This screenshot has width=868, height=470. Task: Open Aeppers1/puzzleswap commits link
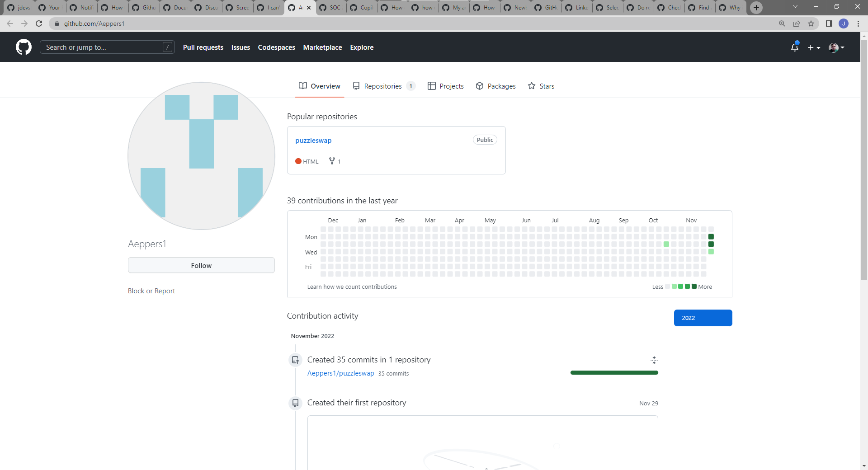[340, 373]
